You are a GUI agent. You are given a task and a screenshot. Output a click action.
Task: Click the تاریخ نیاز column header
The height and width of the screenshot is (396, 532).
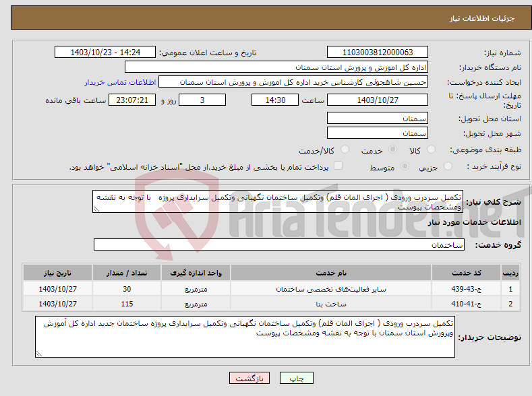tap(57, 273)
